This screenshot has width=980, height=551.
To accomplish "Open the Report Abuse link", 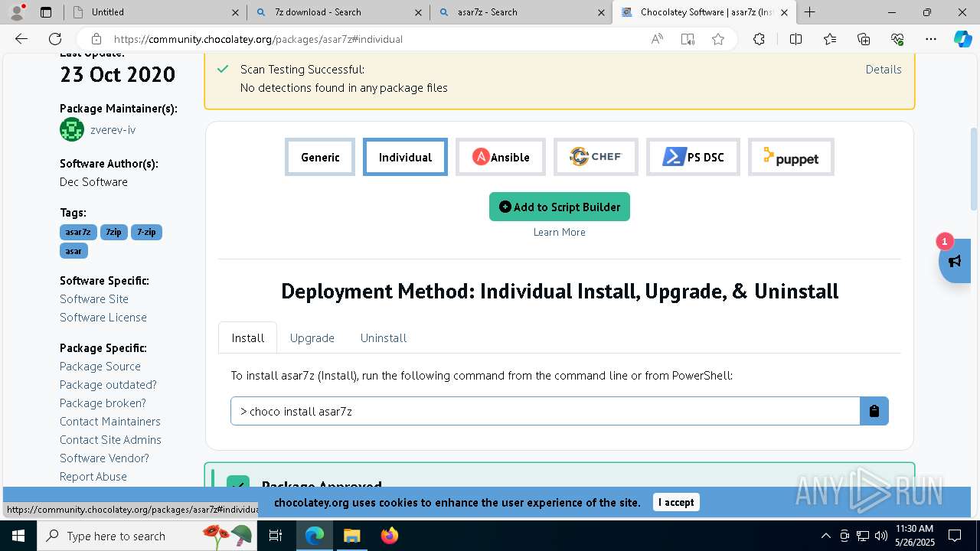I will click(93, 476).
